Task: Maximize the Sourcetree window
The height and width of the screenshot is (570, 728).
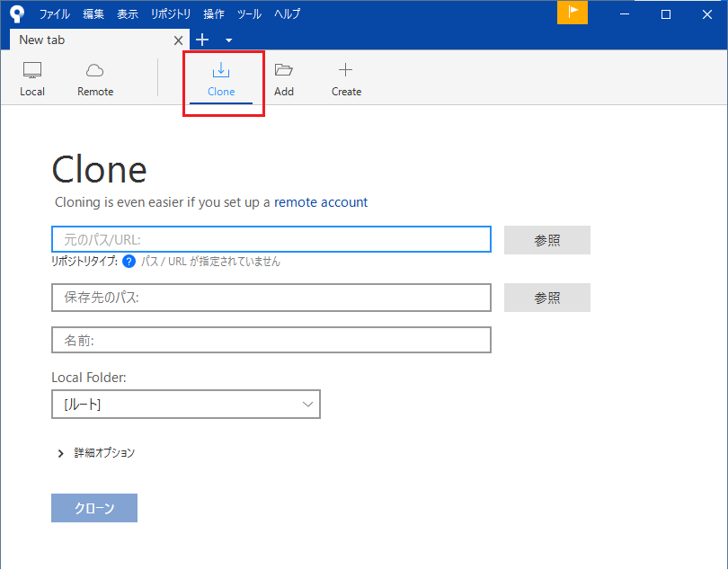Action: click(666, 14)
